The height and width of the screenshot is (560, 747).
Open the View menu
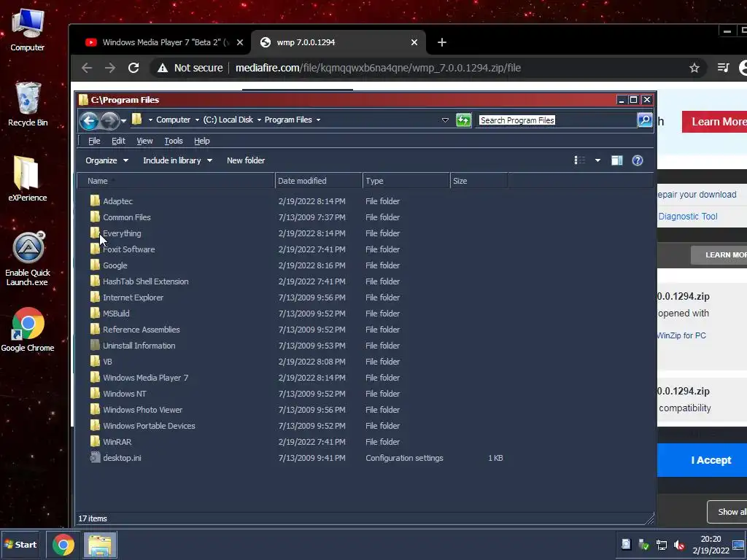(144, 141)
